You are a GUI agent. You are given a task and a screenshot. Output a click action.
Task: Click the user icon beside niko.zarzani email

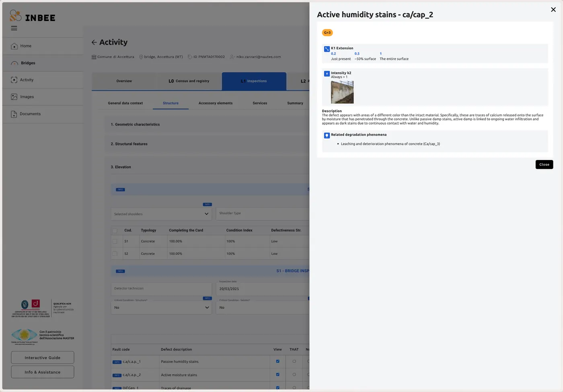pos(232,57)
